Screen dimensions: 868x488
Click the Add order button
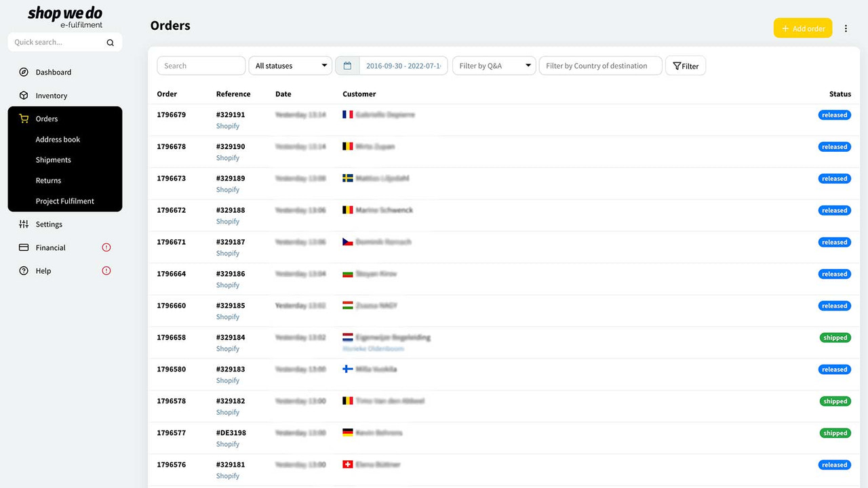pyautogui.click(x=803, y=28)
